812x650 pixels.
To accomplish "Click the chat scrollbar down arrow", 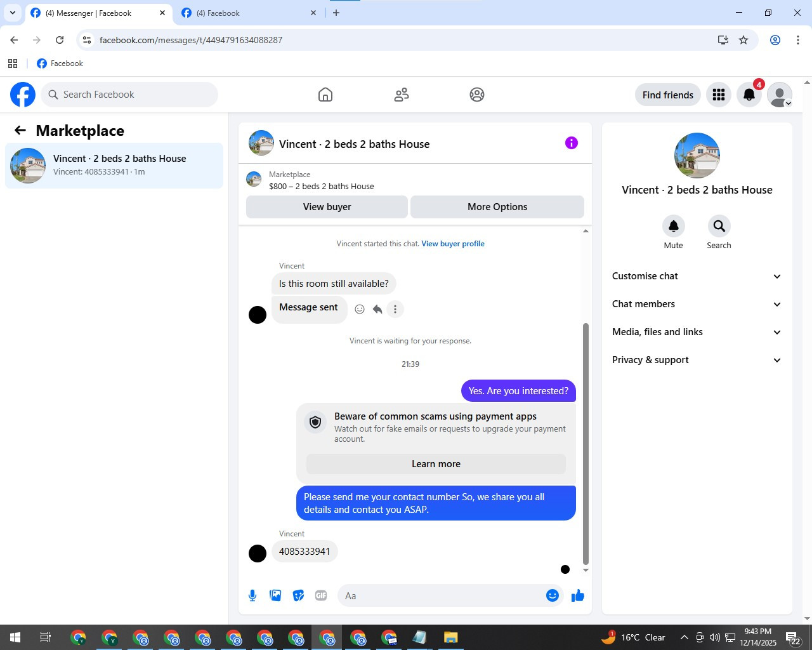I will click(586, 570).
